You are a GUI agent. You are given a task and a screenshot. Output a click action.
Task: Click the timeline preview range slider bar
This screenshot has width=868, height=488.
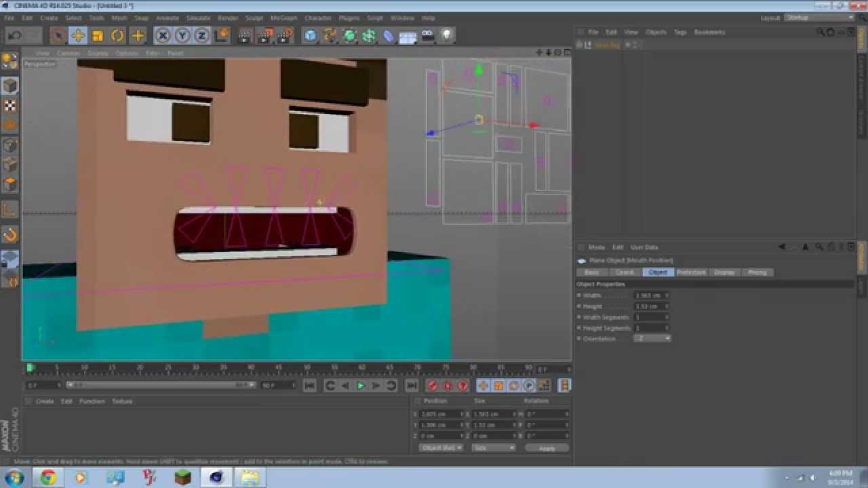[x=159, y=385]
